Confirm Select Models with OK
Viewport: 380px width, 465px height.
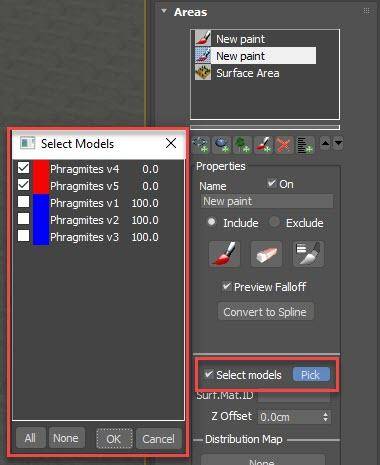click(x=114, y=439)
